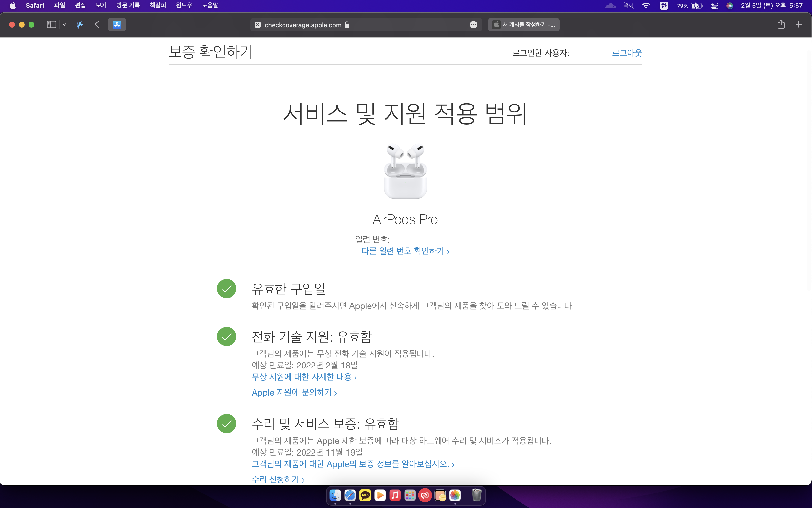Click the AirPods Pro product image

click(405, 171)
